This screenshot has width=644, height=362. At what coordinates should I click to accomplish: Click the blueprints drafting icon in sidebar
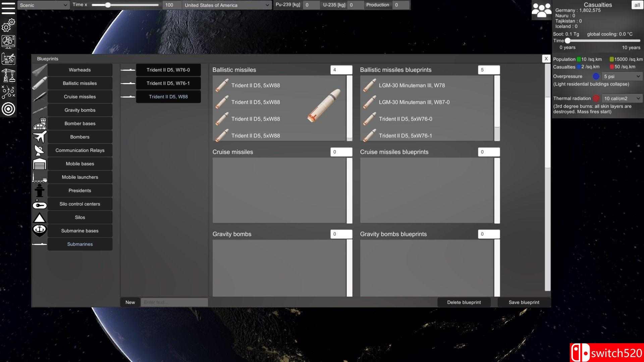8,59
